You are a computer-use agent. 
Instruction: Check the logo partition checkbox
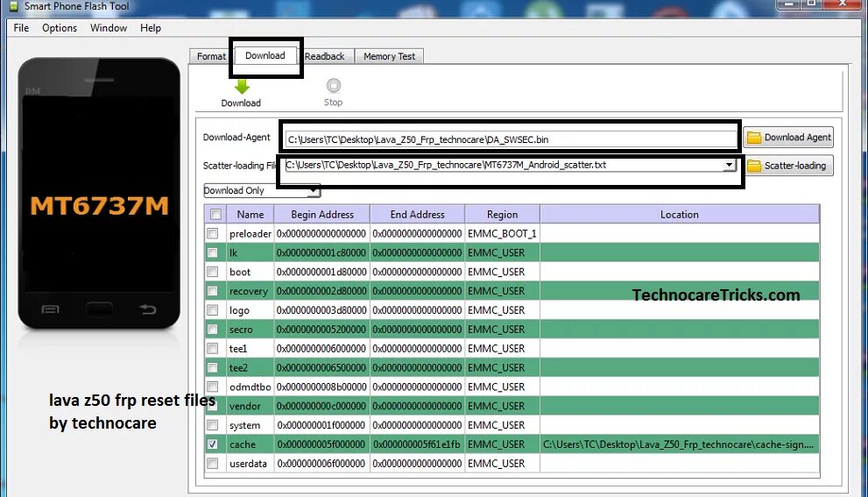[x=213, y=310]
